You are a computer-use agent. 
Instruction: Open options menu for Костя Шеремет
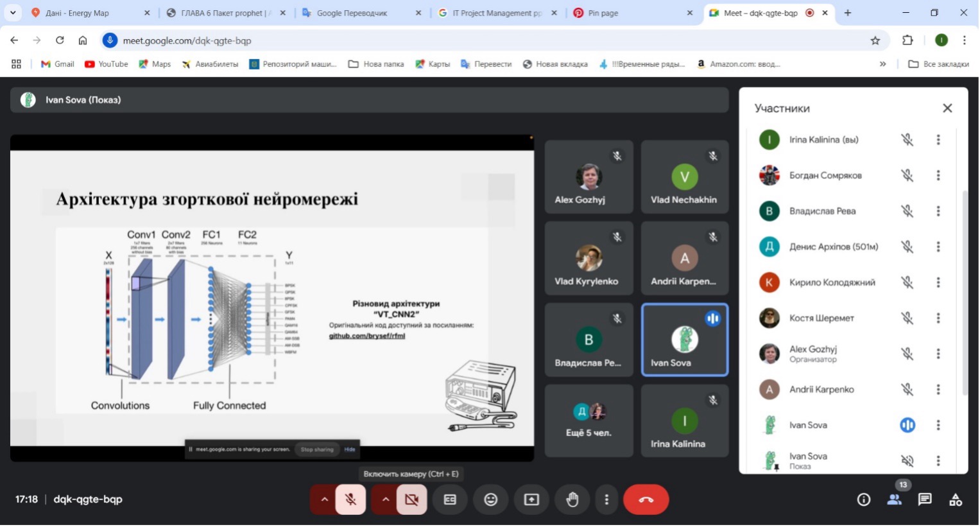(x=938, y=318)
